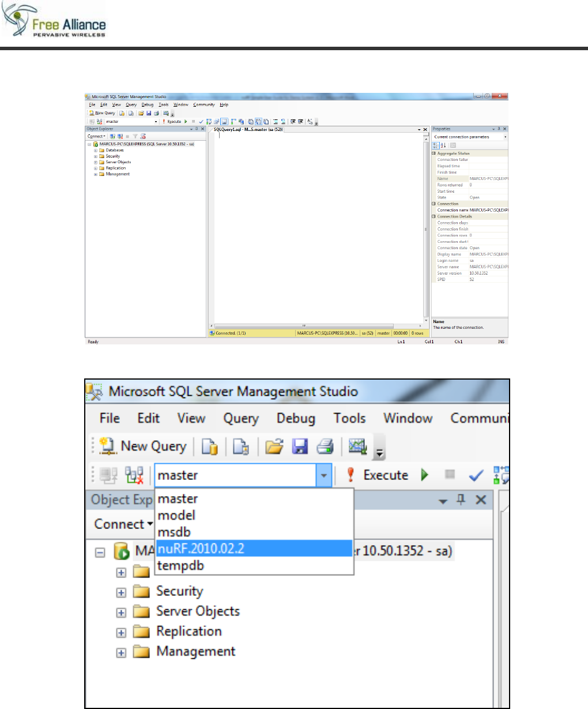The height and width of the screenshot is (709, 588).
Task: Click the horizontal scrollbar of the query editor
Action: pyautogui.click(x=315, y=327)
